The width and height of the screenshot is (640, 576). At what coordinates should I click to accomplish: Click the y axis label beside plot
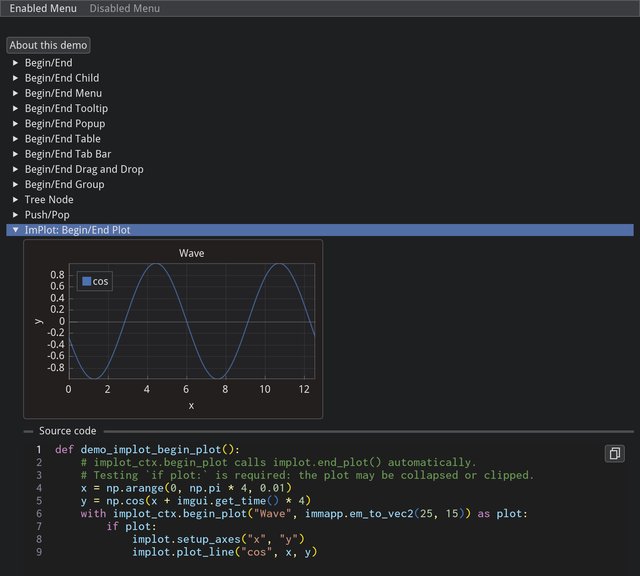pyautogui.click(x=39, y=322)
